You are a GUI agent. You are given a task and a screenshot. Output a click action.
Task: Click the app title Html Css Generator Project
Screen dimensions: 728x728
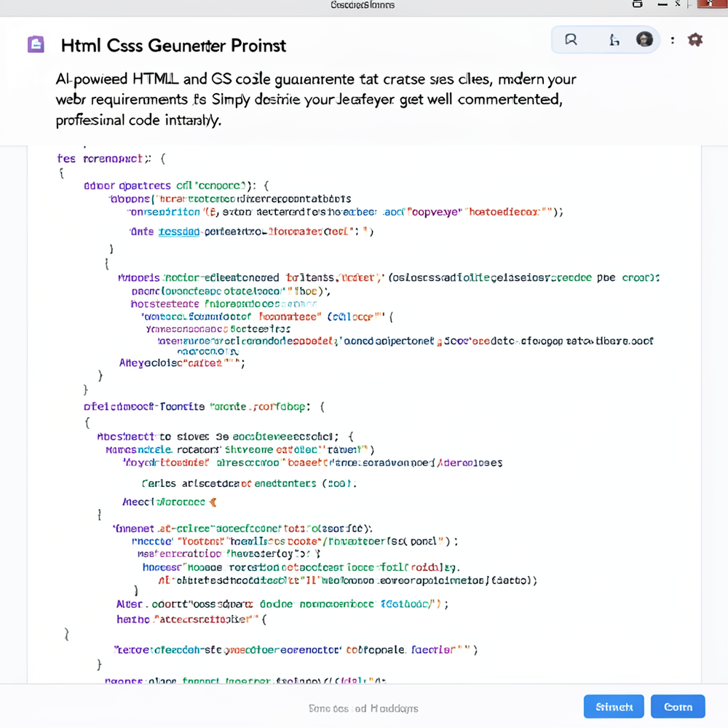point(173,44)
